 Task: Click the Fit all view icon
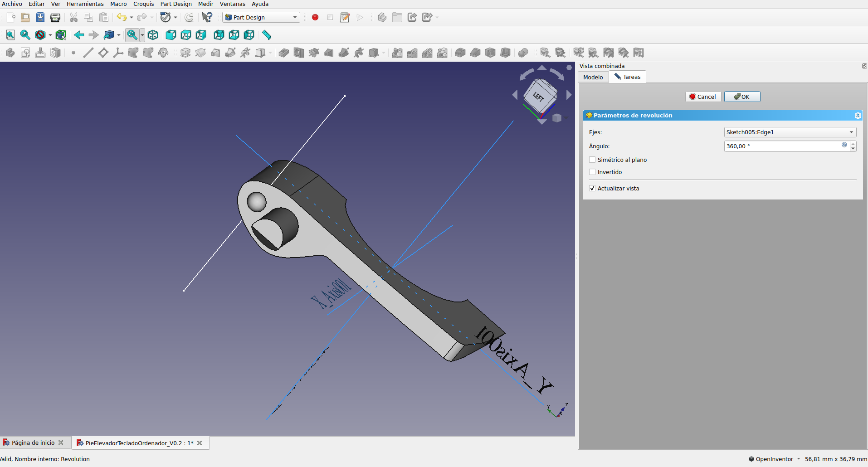pos(10,35)
